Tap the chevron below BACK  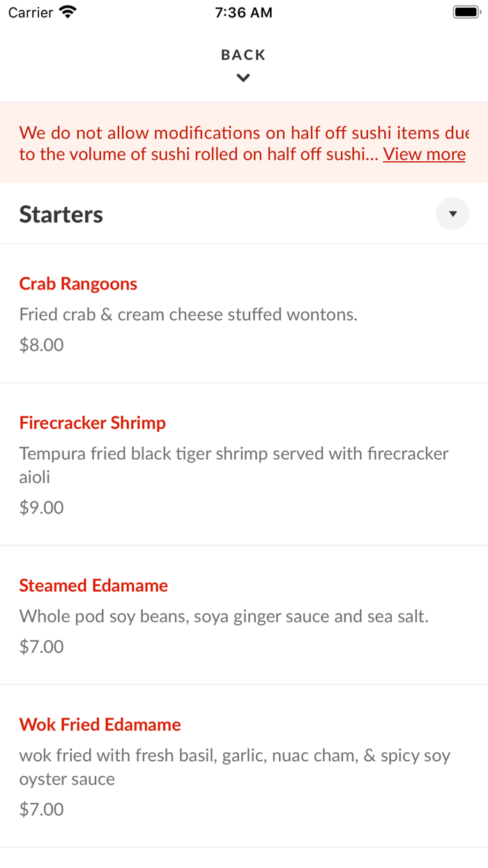243,77
